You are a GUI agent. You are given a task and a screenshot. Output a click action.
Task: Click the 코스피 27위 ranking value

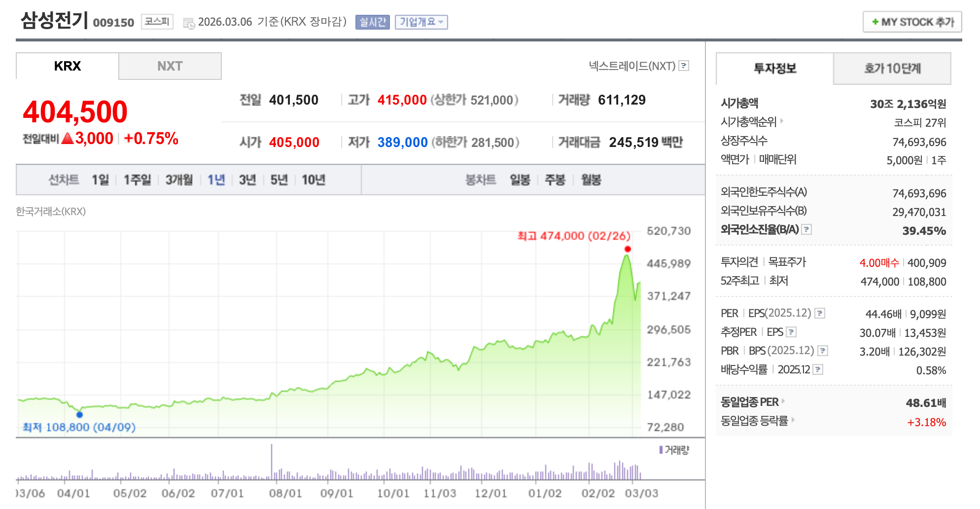[920, 123]
